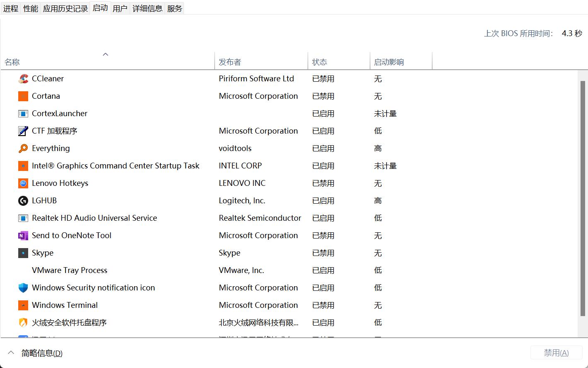This screenshot has width=588, height=368.
Task: Select the VMware Tray Process entry
Action: tap(70, 270)
